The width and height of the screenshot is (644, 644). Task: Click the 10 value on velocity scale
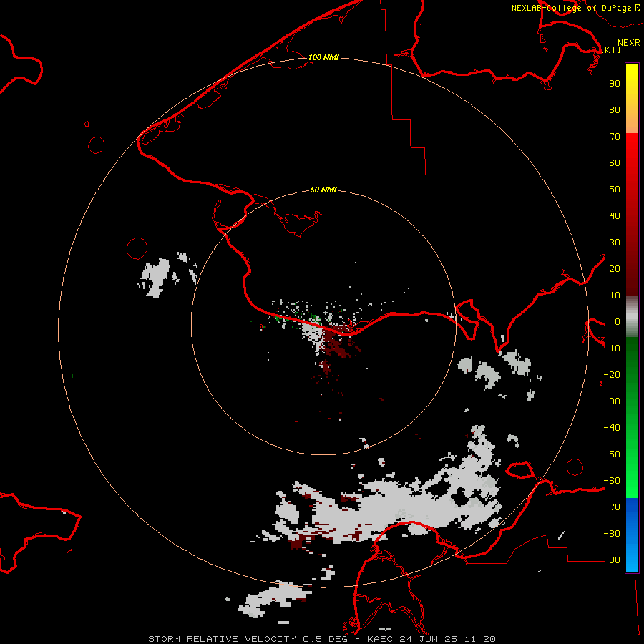click(615, 296)
